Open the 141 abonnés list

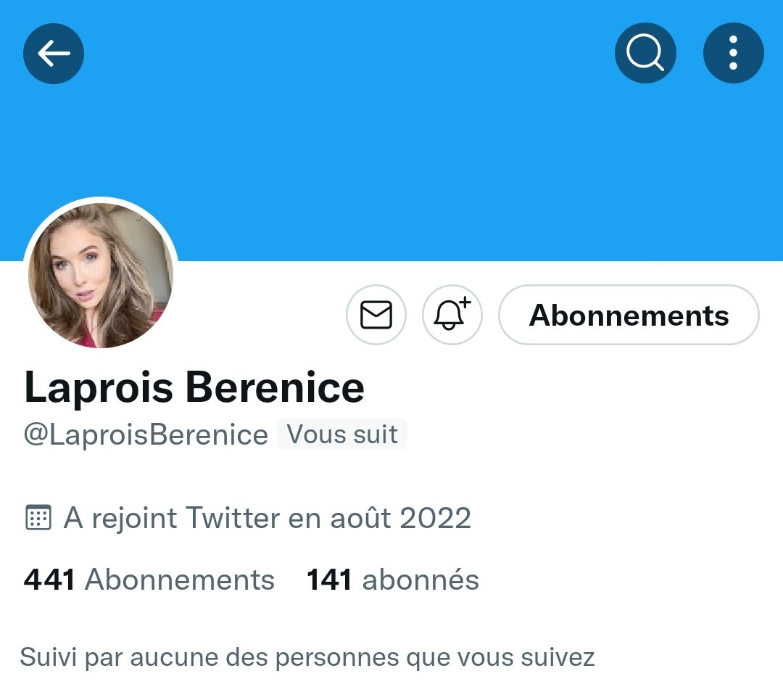click(392, 580)
